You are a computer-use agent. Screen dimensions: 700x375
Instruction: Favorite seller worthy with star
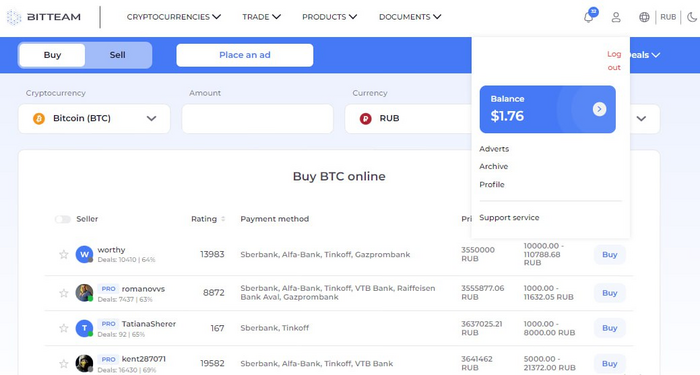click(x=63, y=254)
